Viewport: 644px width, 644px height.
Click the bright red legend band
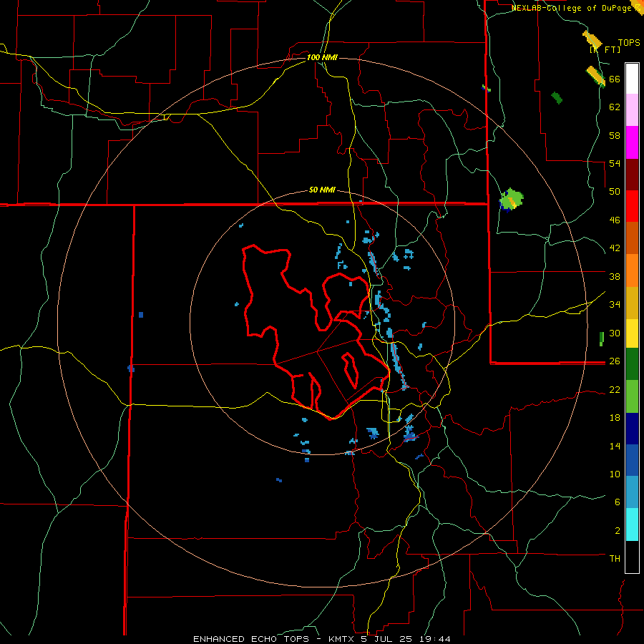(632, 206)
